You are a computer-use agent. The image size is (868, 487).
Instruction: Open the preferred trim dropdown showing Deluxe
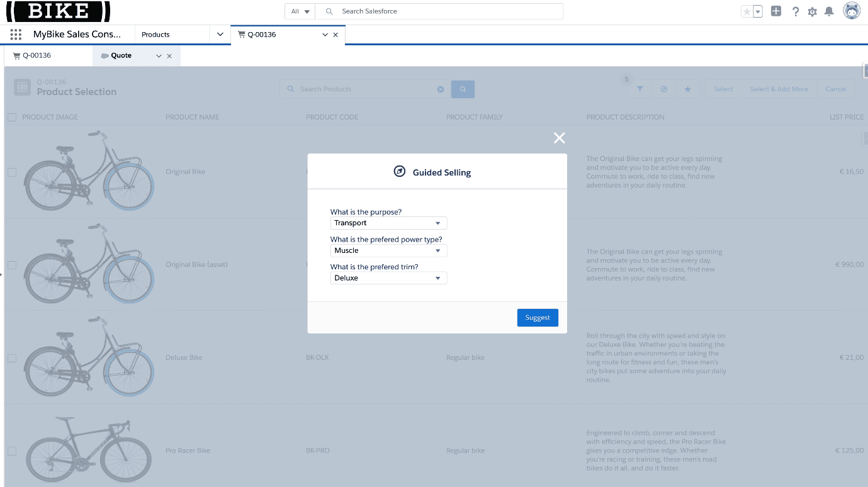tap(388, 277)
